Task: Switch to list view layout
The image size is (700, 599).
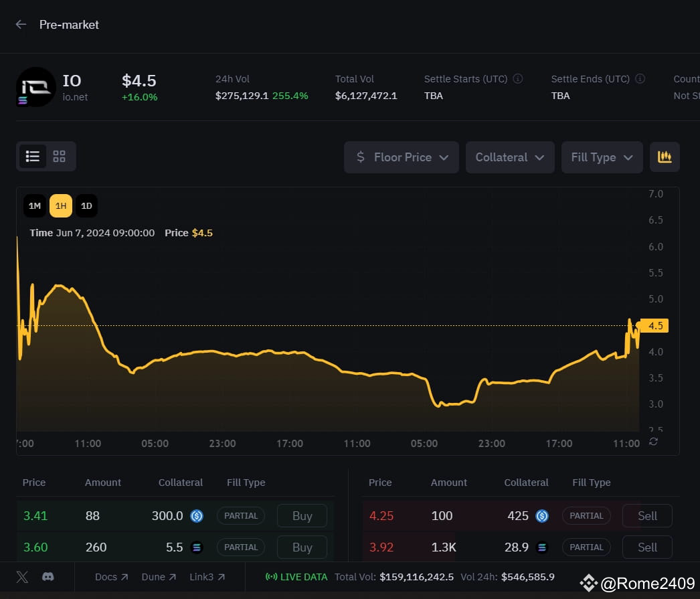Action: (33, 156)
